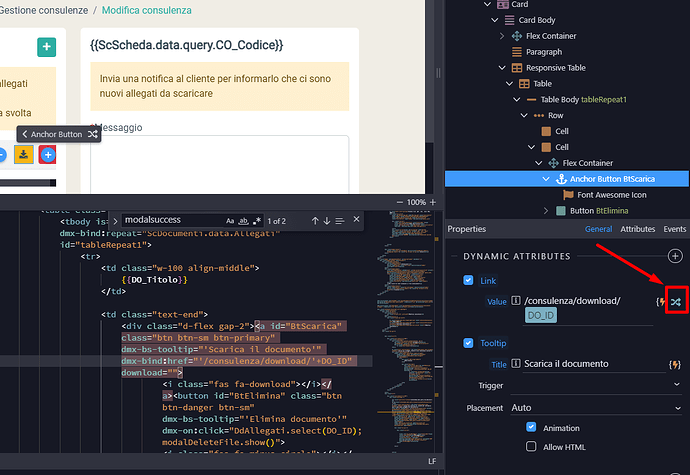The height and width of the screenshot is (475, 690).
Task: Click the Link attribute label
Action: click(x=488, y=281)
